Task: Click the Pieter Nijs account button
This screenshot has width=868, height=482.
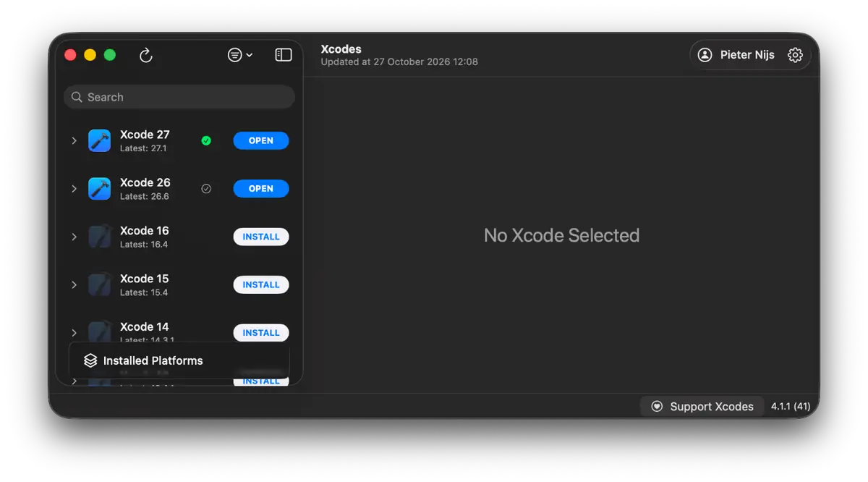Action: (x=736, y=55)
